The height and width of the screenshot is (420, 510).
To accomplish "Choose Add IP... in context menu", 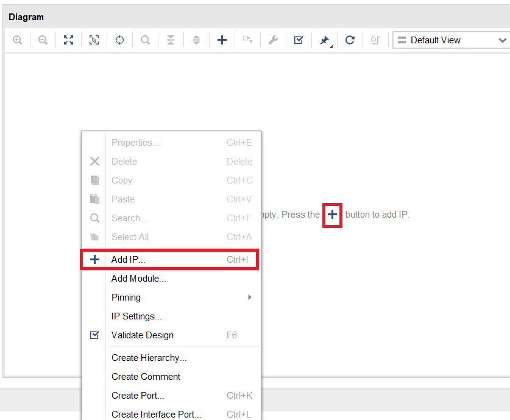I will 172,259.
